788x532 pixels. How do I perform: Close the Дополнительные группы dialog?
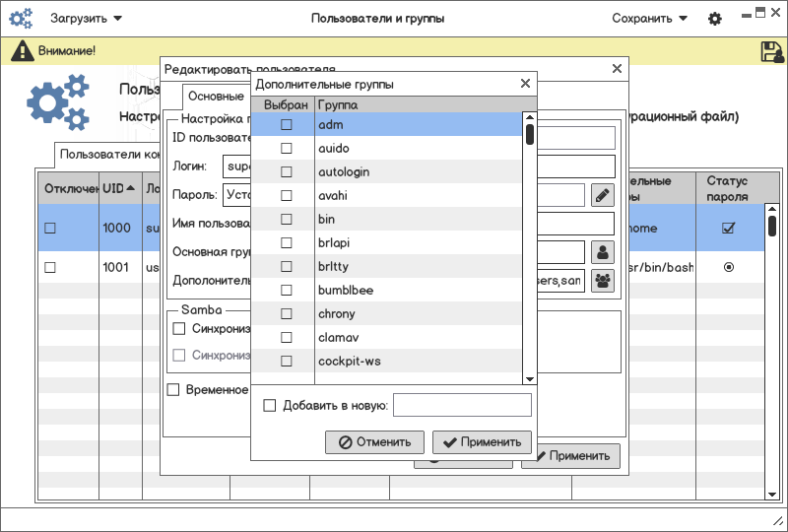[526, 85]
